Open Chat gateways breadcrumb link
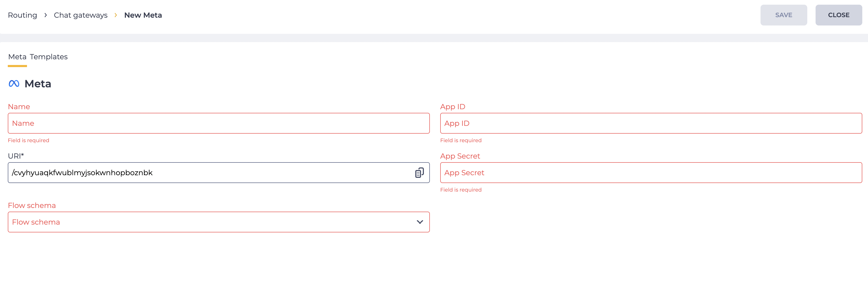868x287 pixels. (80, 15)
